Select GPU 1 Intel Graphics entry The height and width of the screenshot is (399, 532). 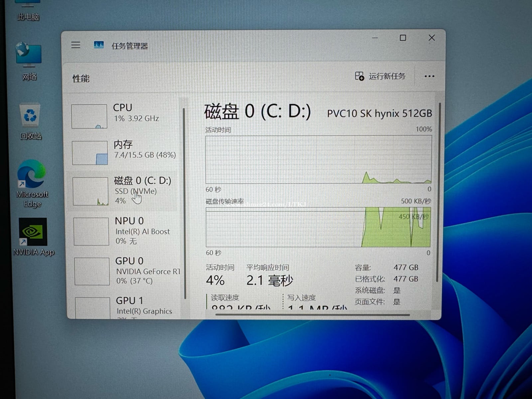pos(126,307)
